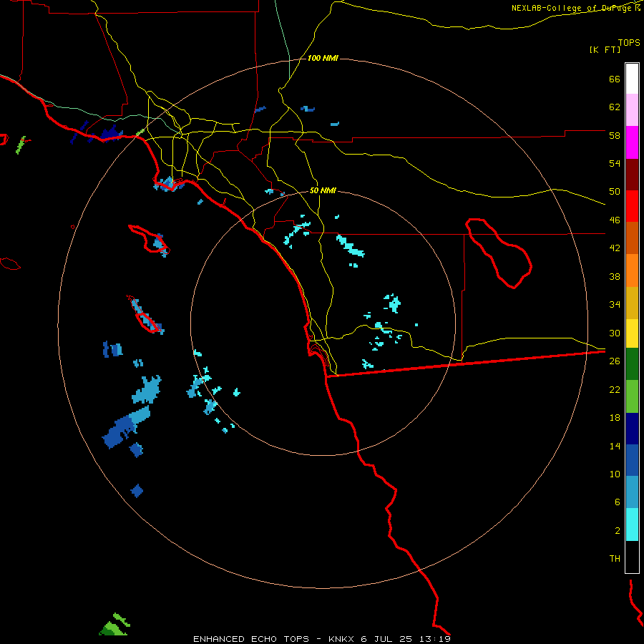
Task: Click the 'NEXLAB-College of DuPage' credit text
Action: tap(572, 8)
